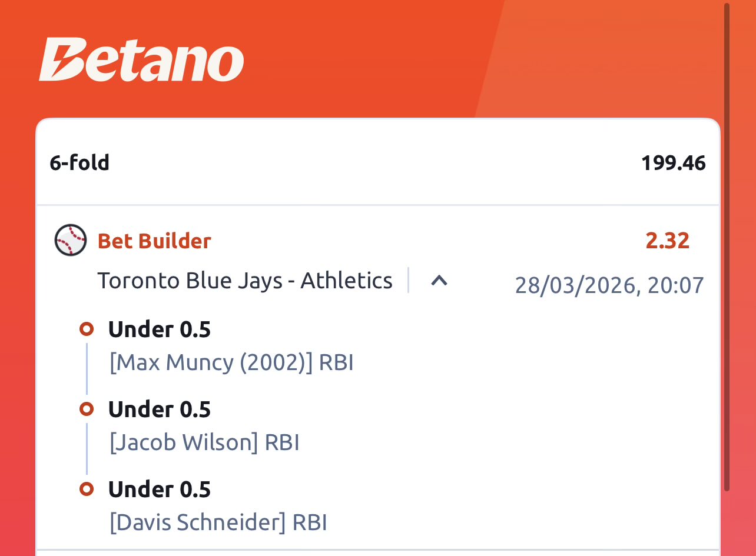756x556 pixels.
Task: Click the [Jacob Wilson] RBI market
Action: (x=204, y=443)
